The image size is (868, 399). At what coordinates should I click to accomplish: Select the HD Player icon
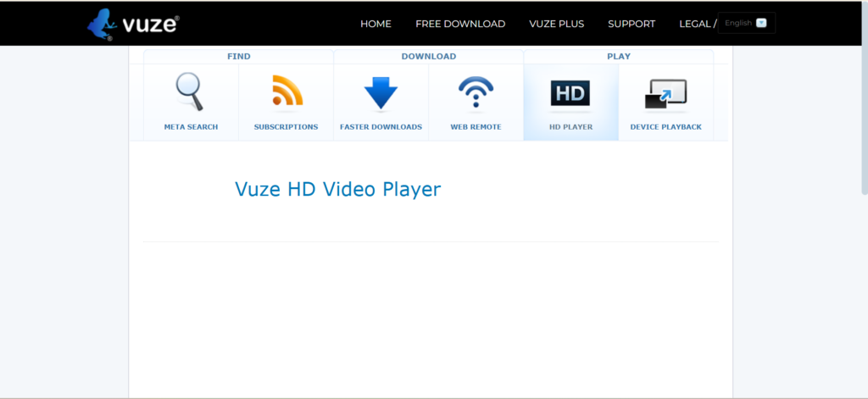(570, 93)
